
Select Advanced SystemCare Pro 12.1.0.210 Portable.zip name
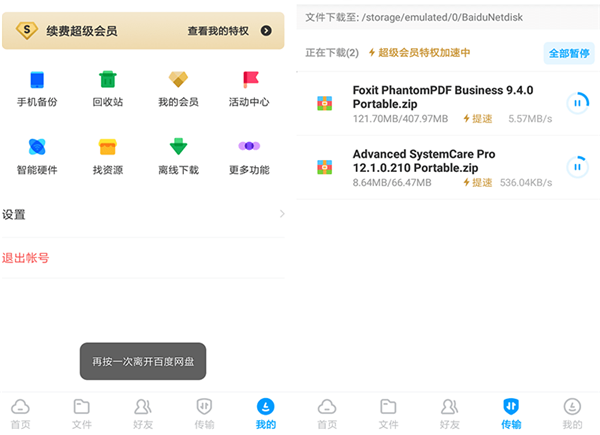point(424,161)
